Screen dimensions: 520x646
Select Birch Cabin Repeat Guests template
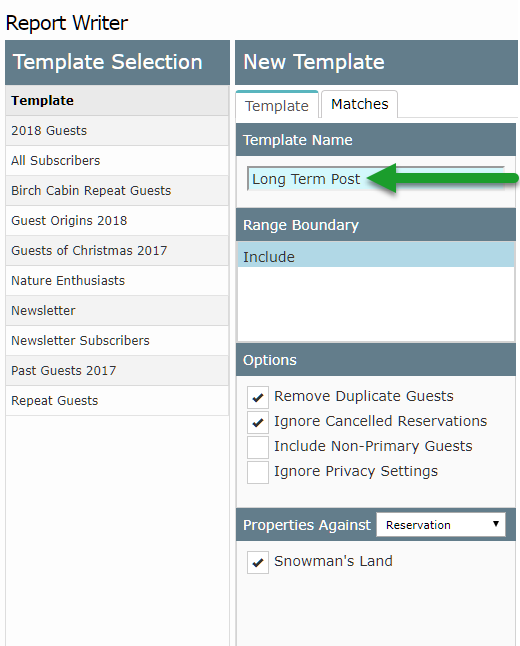[117, 191]
